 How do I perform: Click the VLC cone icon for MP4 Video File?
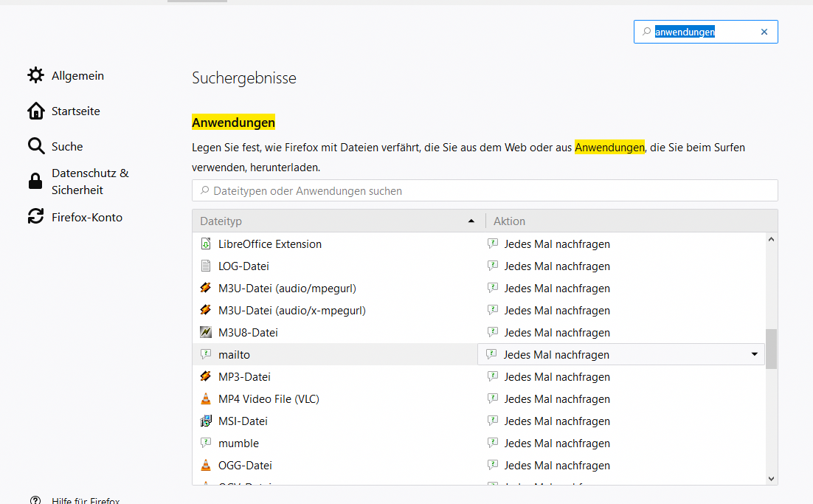(206, 399)
